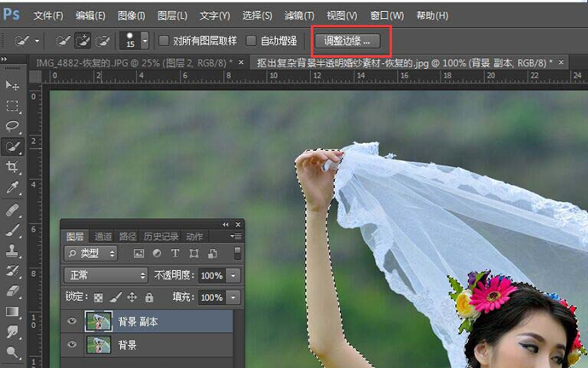Open Layers panel flyout menu
This screenshot has height=368, width=588.
[236, 236]
